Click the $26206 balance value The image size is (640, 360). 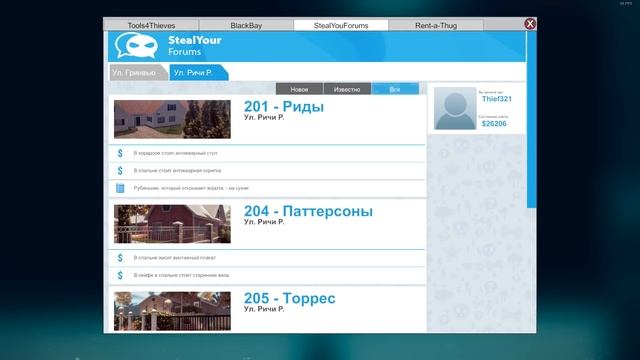pos(494,124)
